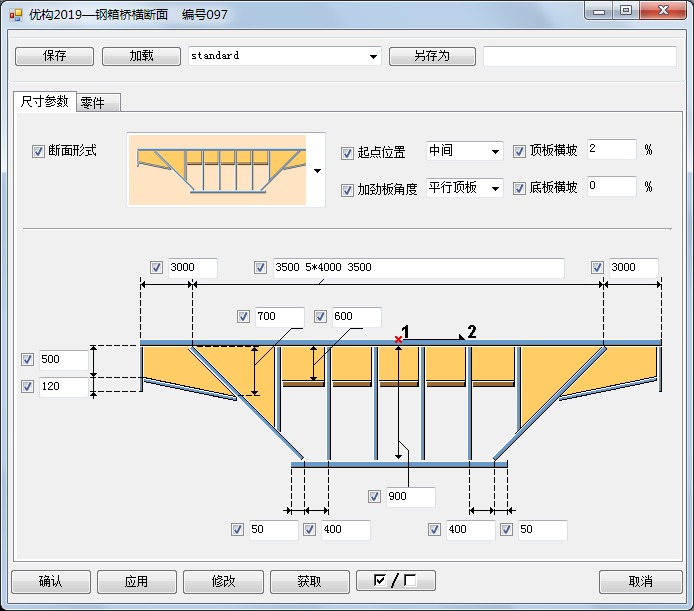This screenshot has height=611, width=694.
Task: Click the right 3000 cantilever width field
Action: coord(634,268)
